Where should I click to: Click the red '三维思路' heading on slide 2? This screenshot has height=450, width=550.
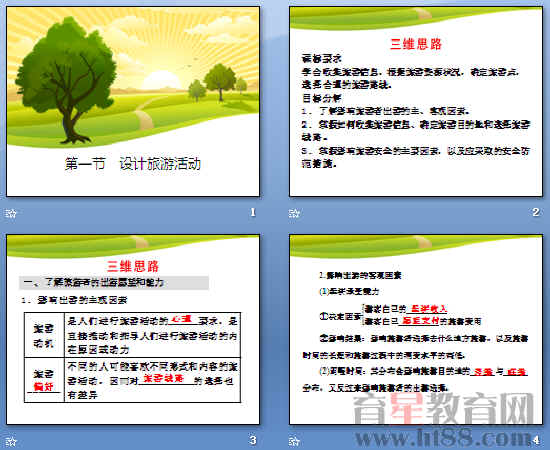(x=416, y=44)
